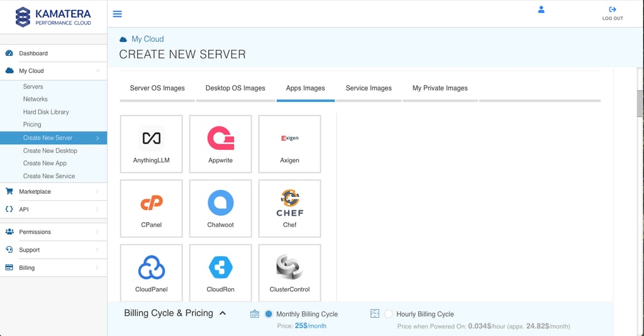Click the Marketplace cart icon

pyautogui.click(x=9, y=191)
